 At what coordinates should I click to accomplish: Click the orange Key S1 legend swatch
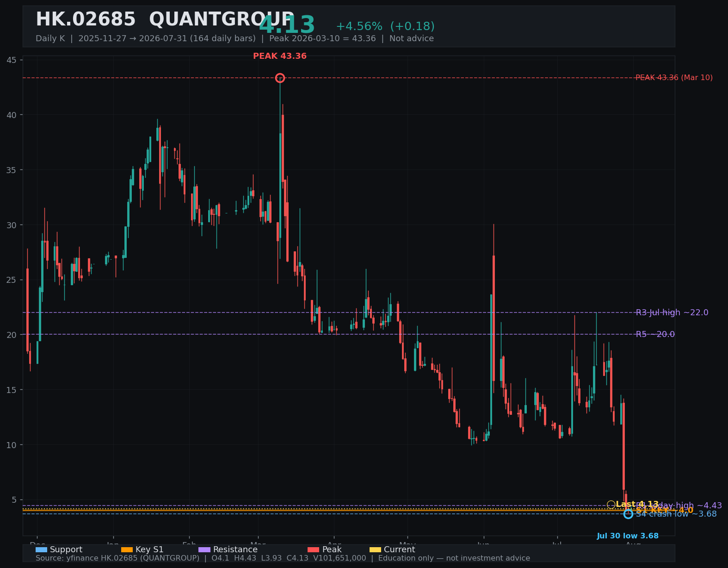pyautogui.click(x=127, y=549)
